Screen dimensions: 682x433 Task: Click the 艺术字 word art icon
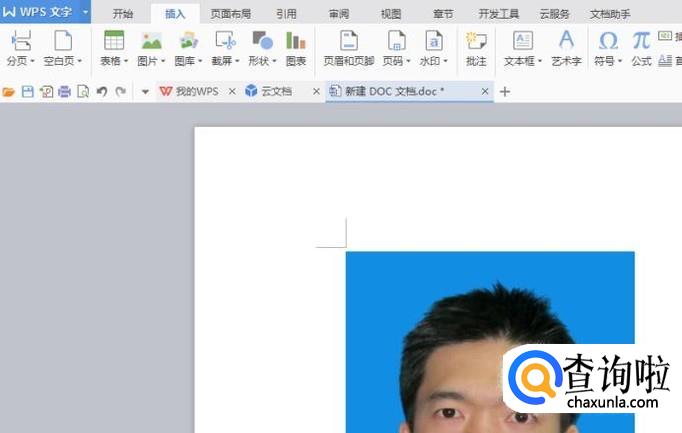click(566, 41)
